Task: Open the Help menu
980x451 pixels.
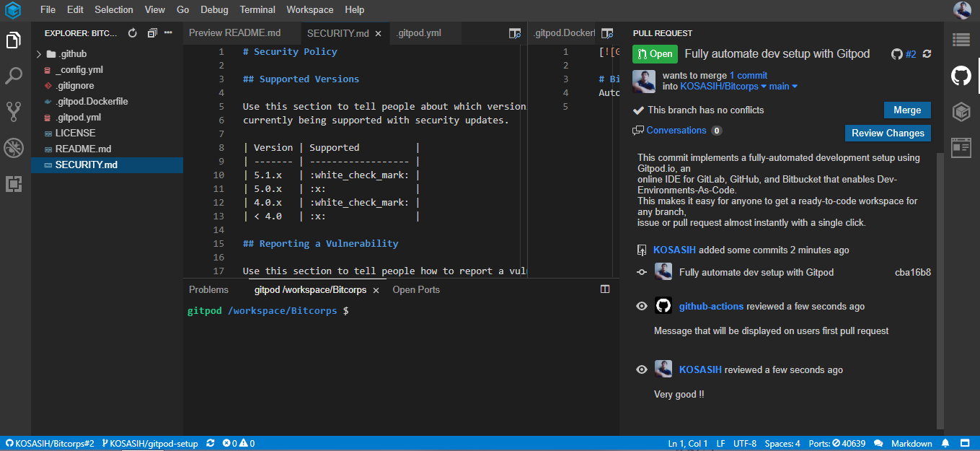Action: point(354,10)
